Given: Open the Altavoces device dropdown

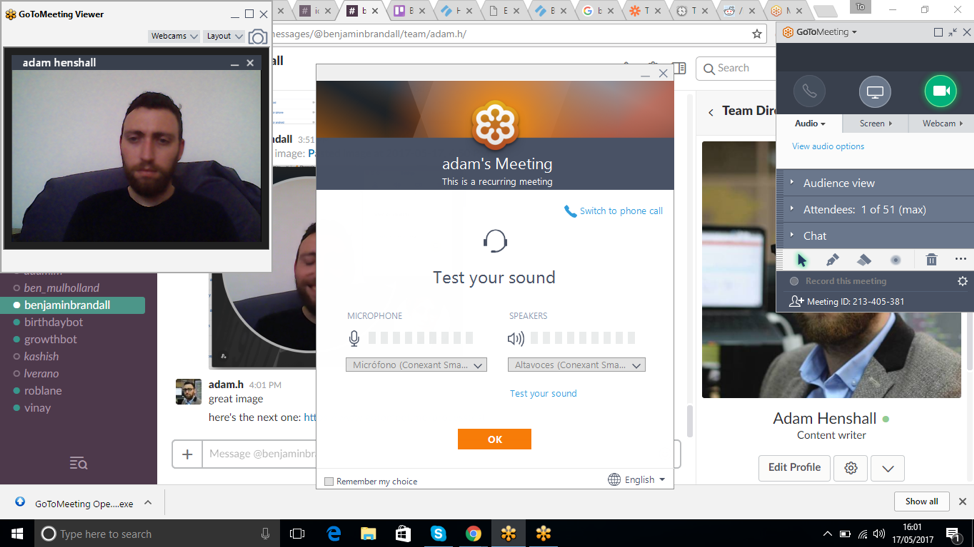Looking at the screenshot, I should [576, 365].
